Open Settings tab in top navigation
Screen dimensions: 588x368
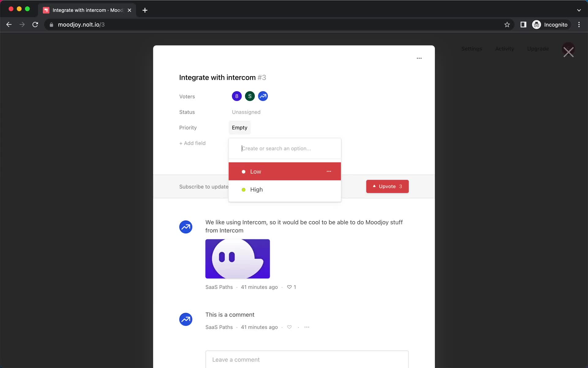point(472,48)
